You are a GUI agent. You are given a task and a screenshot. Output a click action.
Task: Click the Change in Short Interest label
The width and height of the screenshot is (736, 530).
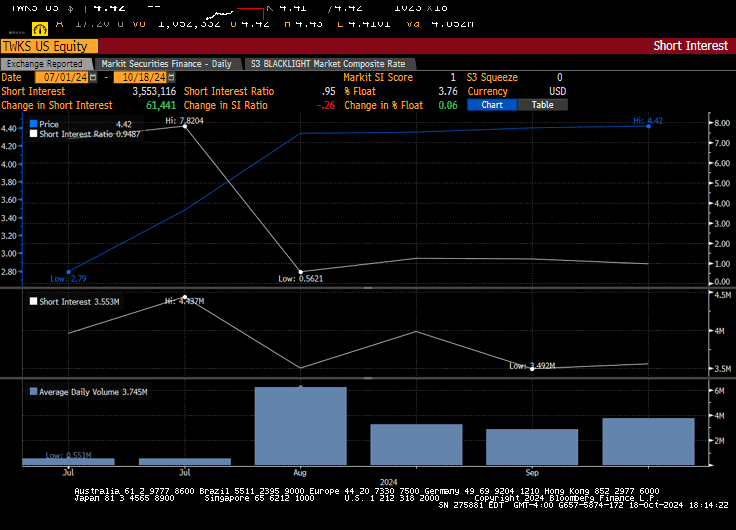point(57,105)
